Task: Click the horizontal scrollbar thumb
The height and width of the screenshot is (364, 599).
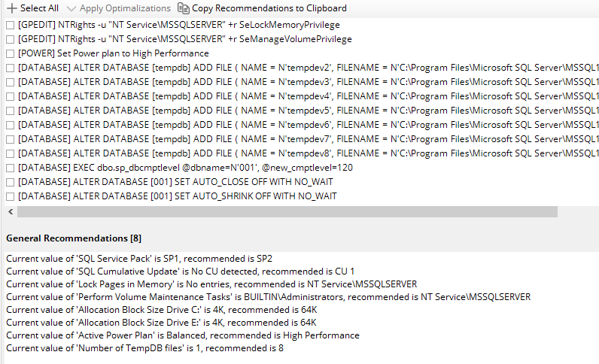Action: click(287, 211)
